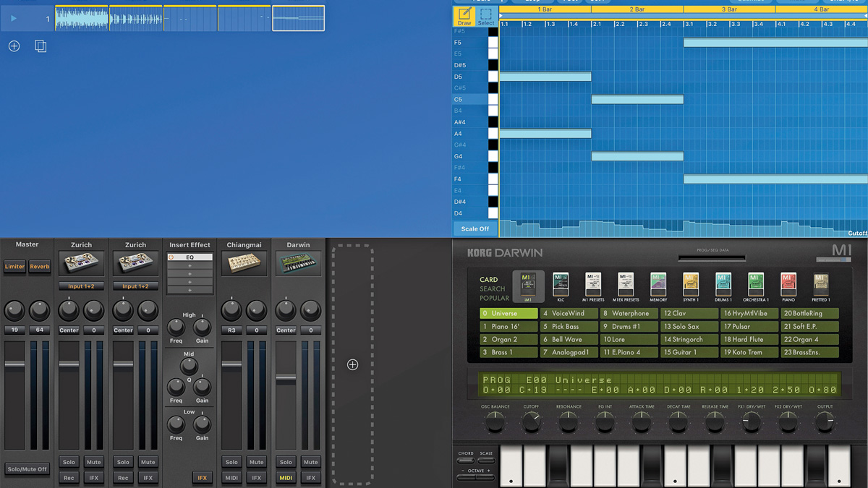The height and width of the screenshot is (488, 868).
Task: Open first Zurich tape recorder gadget icon
Action: click(81, 264)
